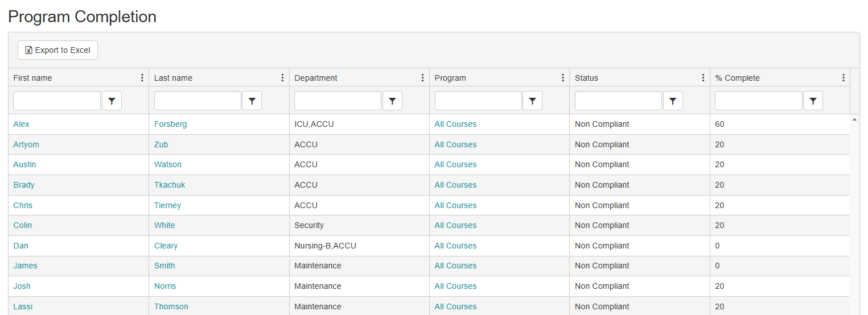This screenshot has width=868, height=315.
Task: Open the % Complete column menu
Action: pyautogui.click(x=844, y=78)
